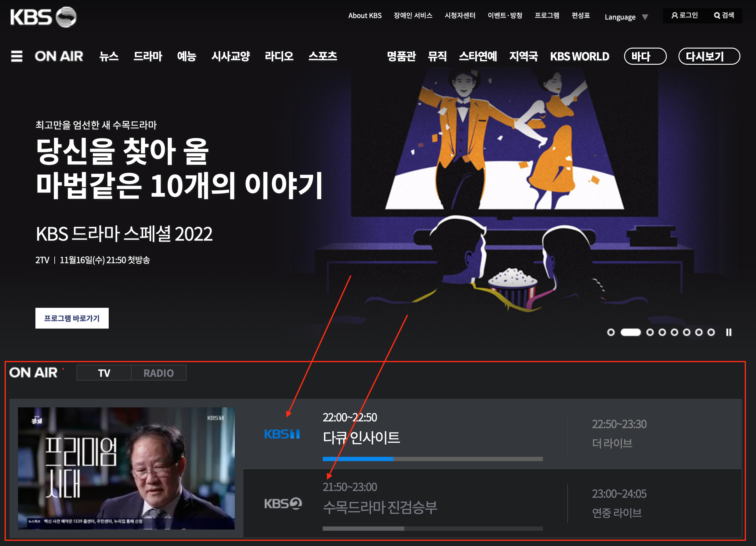756x546 pixels.
Task: Select the KBS1 channel logo
Action: [x=282, y=434]
